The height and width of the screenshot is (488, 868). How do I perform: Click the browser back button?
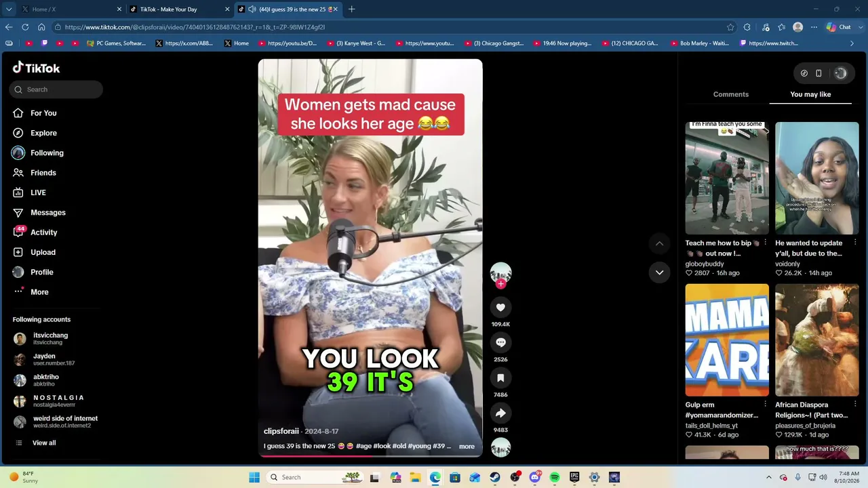(x=8, y=27)
